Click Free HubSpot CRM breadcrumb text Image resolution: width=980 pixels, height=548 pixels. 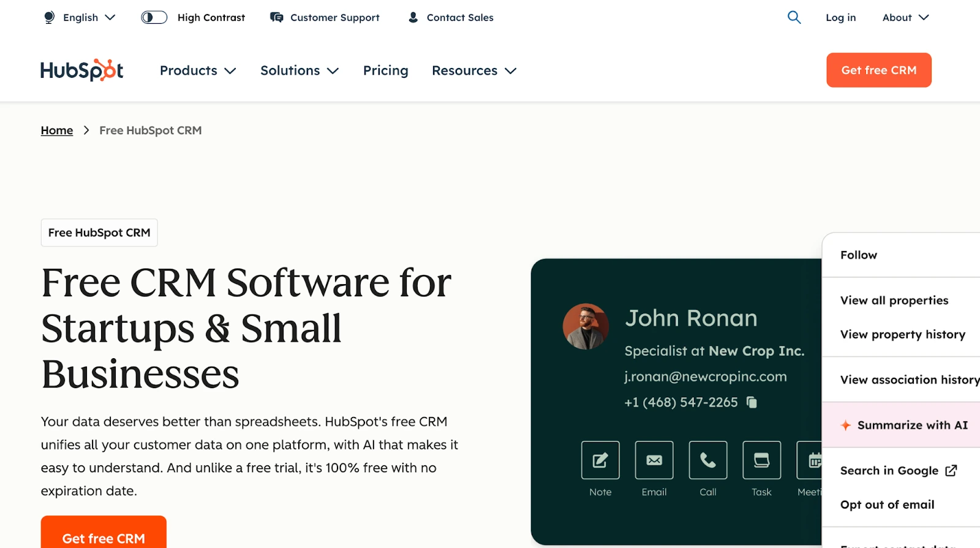pyautogui.click(x=151, y=130)
